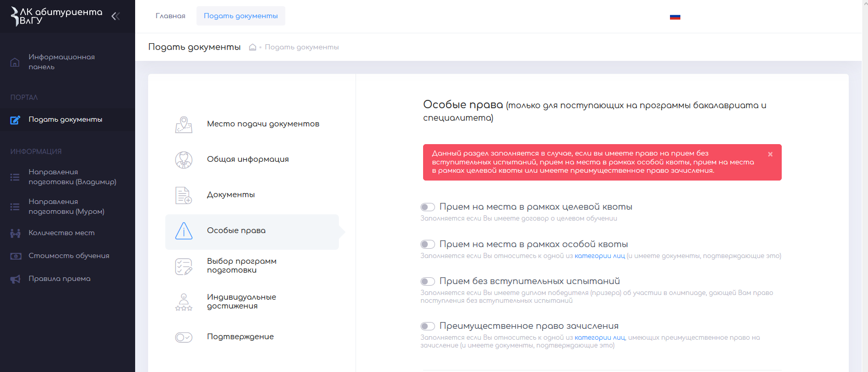Viewport: 868px width, 372px height.
Task: Click Подать документы breadcrumb text
Action: tap(301, 47)
